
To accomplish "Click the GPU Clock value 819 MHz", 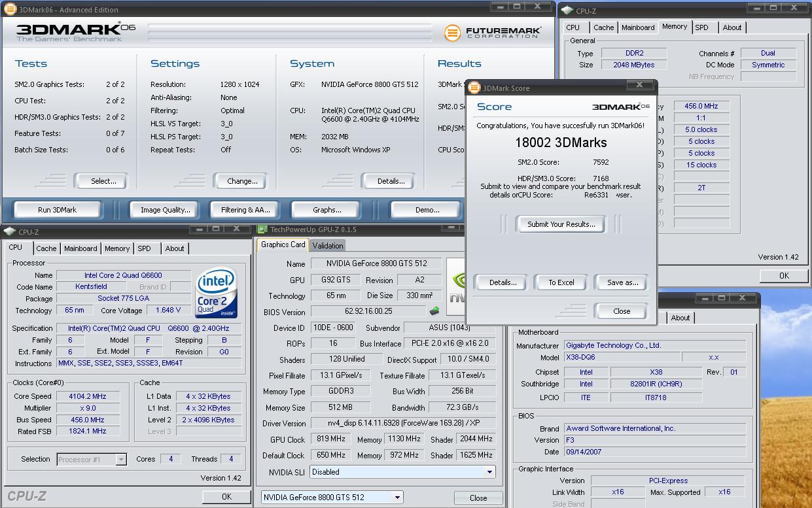I will coord(330,439).
